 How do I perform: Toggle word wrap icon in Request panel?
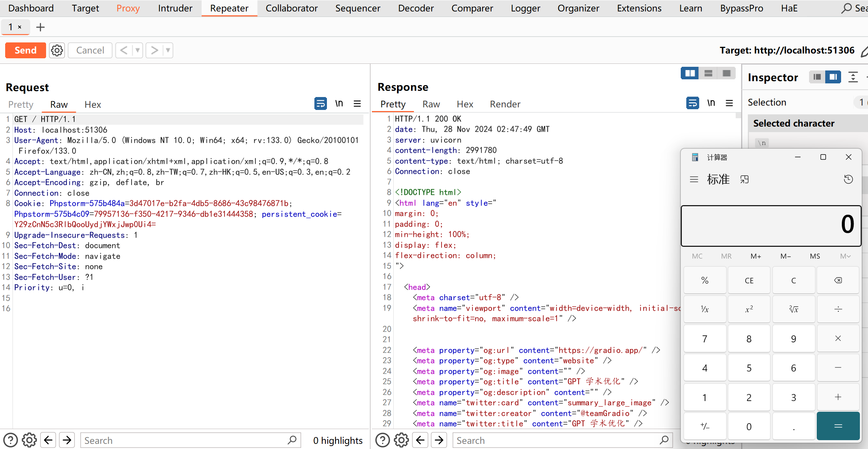[x=320, y=104]
